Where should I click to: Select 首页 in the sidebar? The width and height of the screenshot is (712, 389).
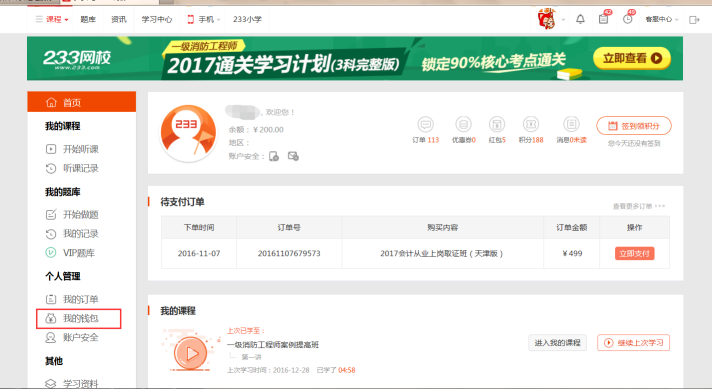pos(82,102)
